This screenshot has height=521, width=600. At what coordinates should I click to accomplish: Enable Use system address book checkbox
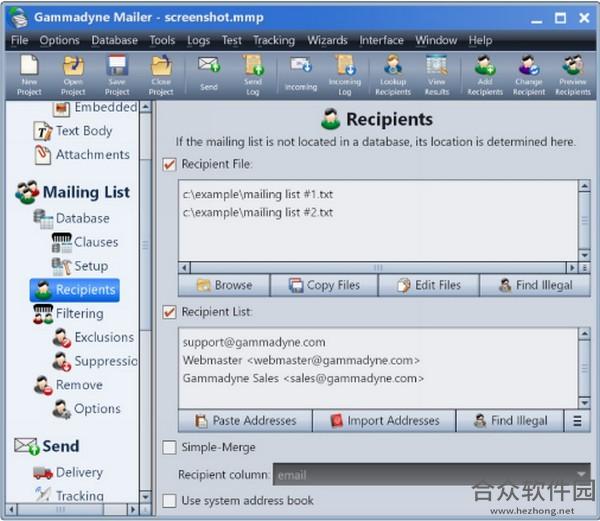[170, 500]
